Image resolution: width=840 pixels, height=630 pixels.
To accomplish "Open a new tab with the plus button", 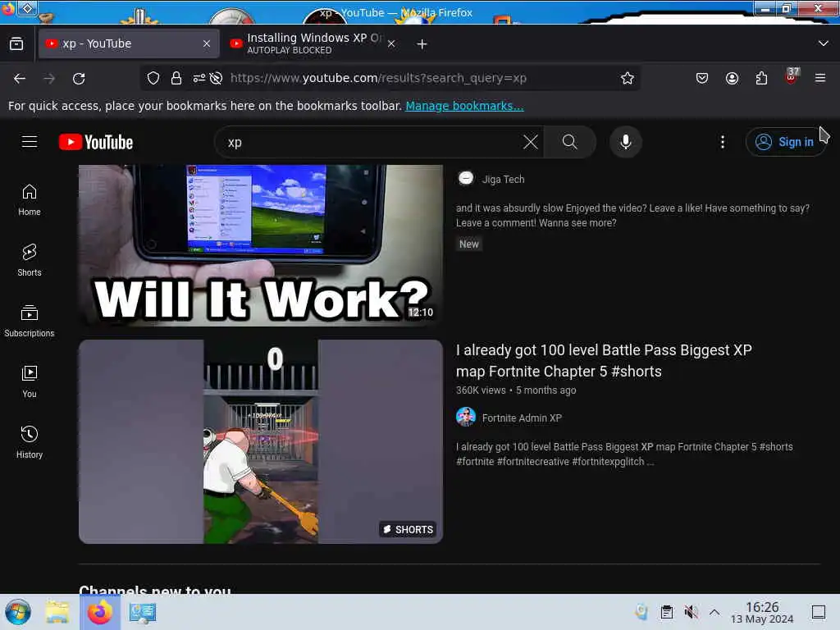I will pos(422,44).
